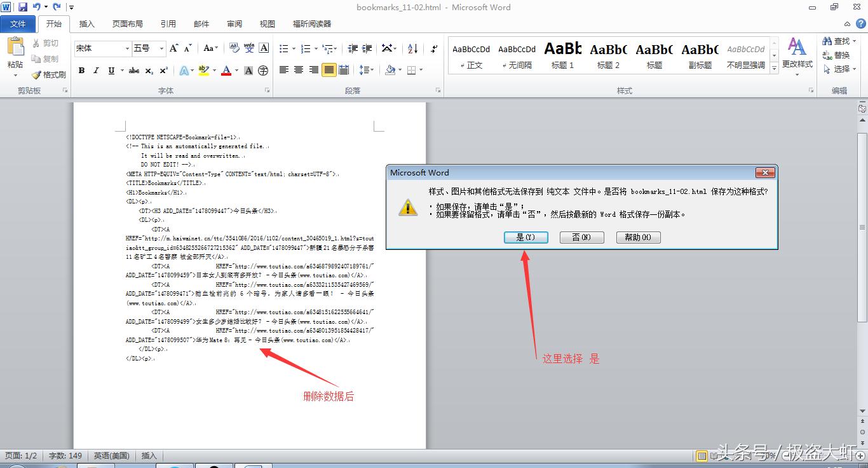Image resolution: width=868 pixels, height=468 pixels.
Task: Click the word count (字数: 149) in the status bar
Action: pos(65,456)
